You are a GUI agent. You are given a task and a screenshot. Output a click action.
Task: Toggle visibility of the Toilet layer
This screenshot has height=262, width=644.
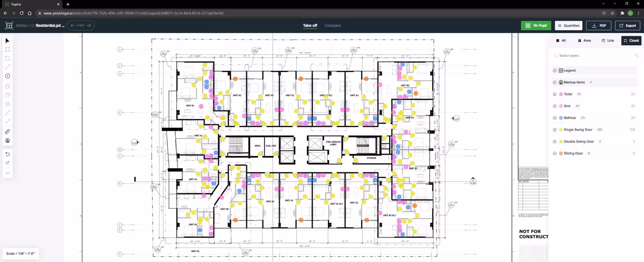click(555, 94)
